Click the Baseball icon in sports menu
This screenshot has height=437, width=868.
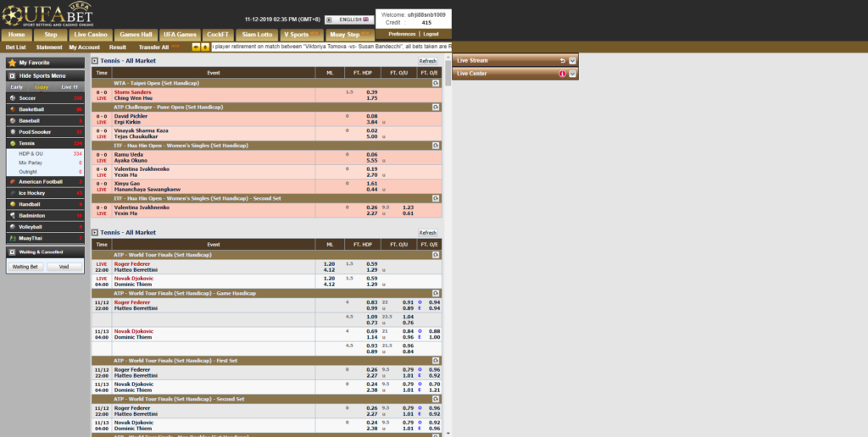pyautogui.click(x=13, y=120)
